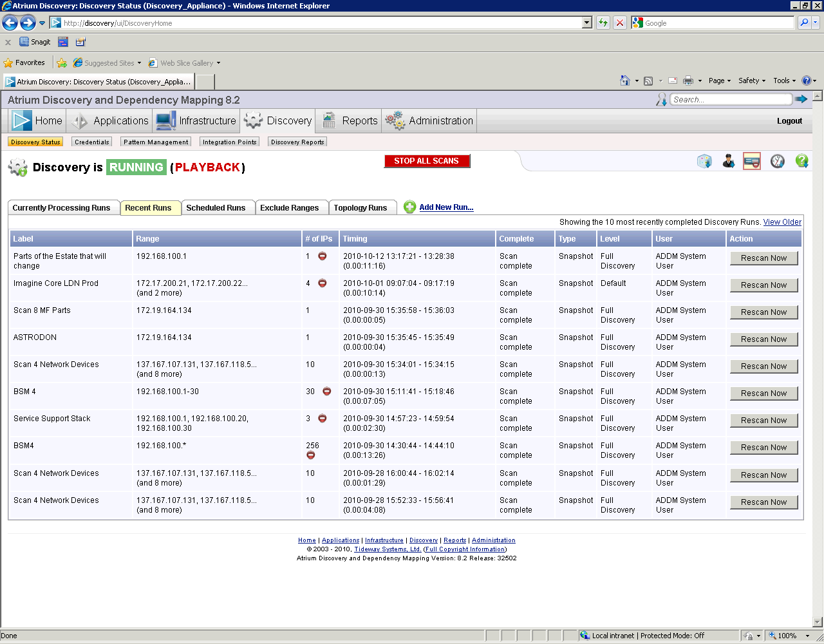The height and width of the screenshot is (644, 824).
Task: Open Discovery Reports sub-tab
Action: click(x=297, y=142)
